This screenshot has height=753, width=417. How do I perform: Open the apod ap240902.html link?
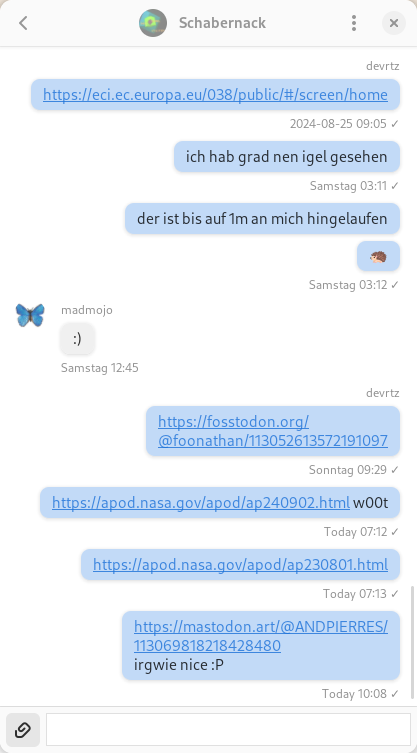tap(201, 503)
